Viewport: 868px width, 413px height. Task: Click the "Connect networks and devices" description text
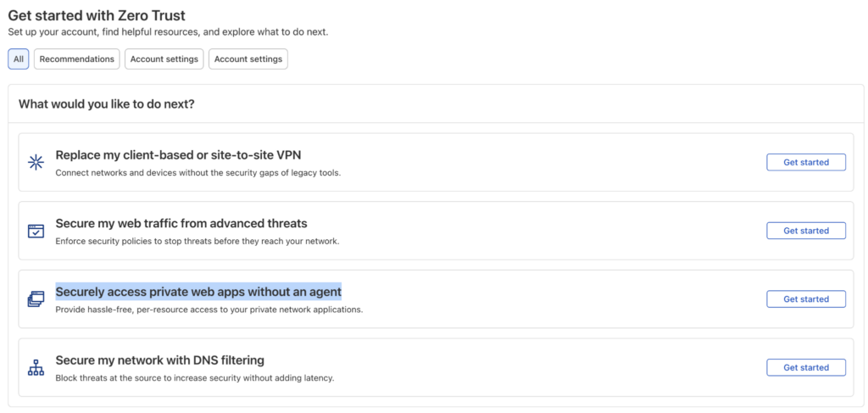(x=198, y=173)
